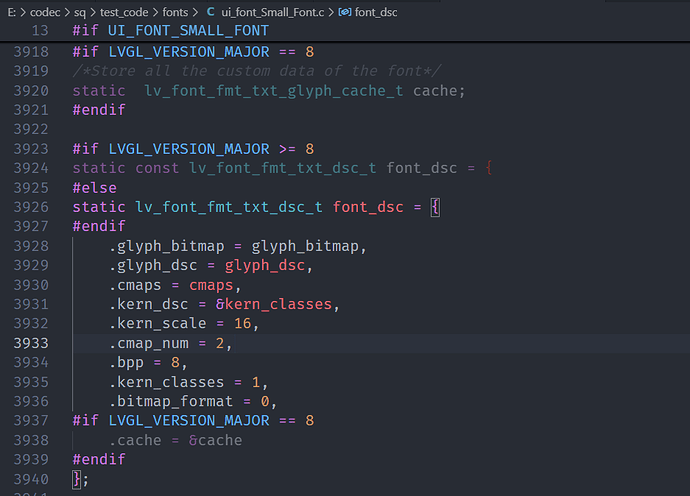Click the #else directive on line 3925
This screenshot has height=496, width=690.
pos(94,187)
